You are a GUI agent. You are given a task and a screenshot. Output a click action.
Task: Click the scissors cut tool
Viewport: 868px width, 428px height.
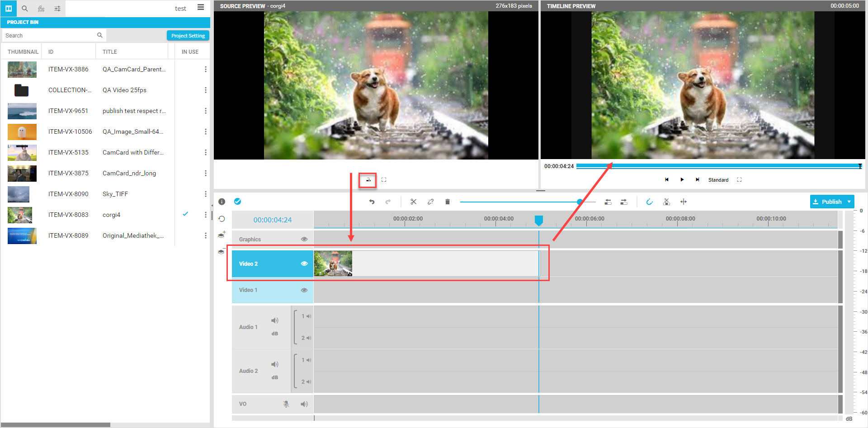(413, 202)
